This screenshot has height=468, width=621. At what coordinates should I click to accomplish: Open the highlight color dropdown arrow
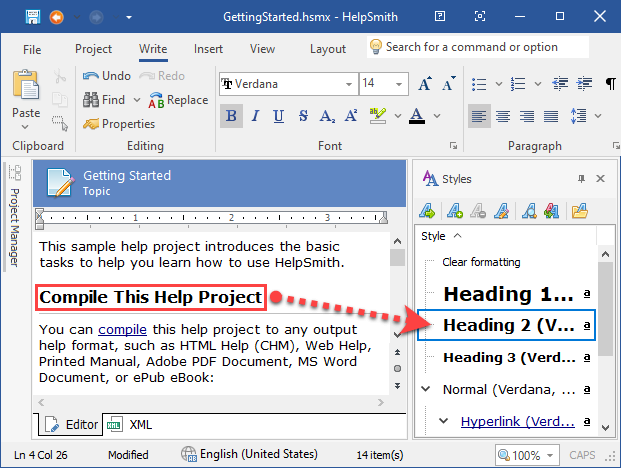pos(398,116)
